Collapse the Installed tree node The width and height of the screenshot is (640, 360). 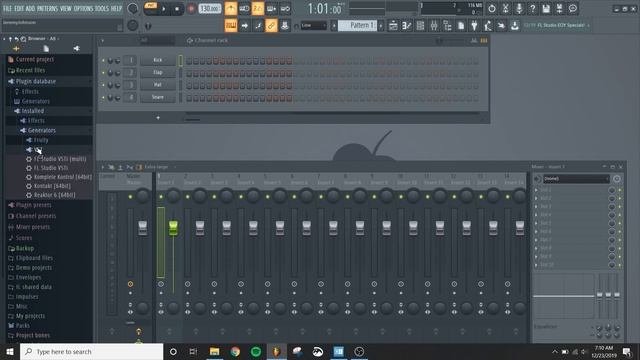click(33, 111)
